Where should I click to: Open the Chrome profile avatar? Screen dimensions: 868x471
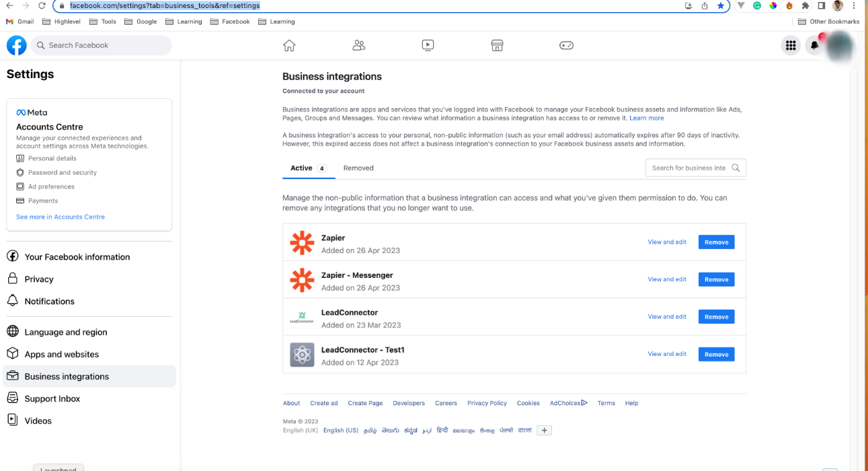(838, 5)
